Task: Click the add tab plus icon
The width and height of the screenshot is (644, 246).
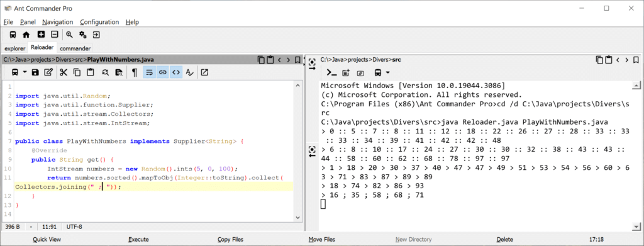Action: (41, 35)
